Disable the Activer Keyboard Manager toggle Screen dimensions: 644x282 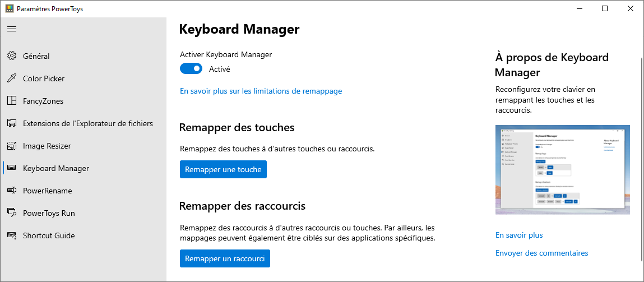191,68
